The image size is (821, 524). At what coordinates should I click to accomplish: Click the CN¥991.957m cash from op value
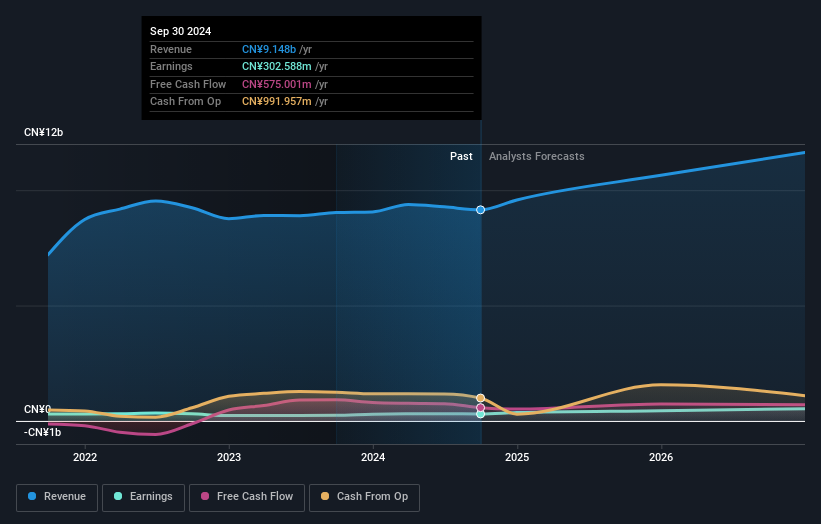(276, 102)
